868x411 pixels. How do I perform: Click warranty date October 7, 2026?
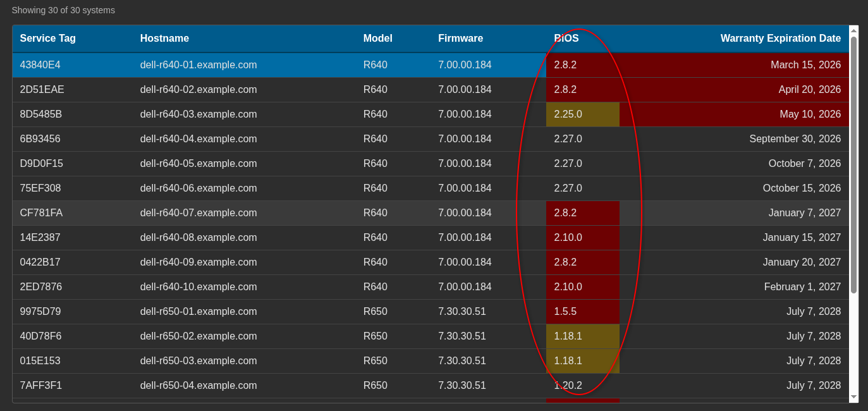(805, 164)
